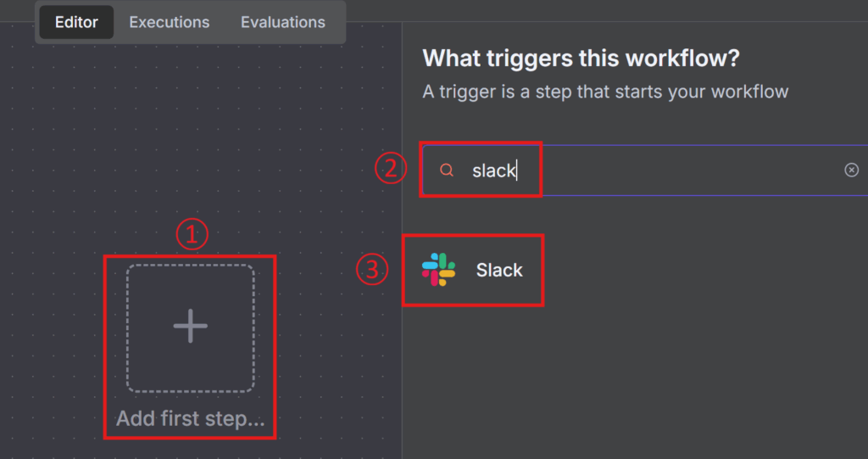Click the 'A trigger is a step' subtitle
868x459 pixels.
coord(605,91)
